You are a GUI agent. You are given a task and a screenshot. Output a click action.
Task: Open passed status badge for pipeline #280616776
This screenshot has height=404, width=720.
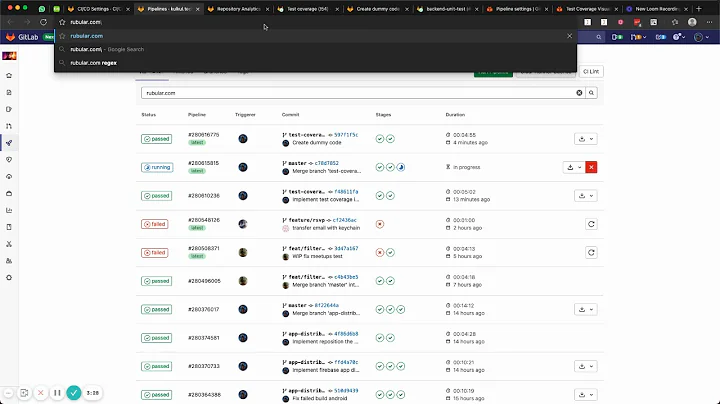click(x=157, y=139)
